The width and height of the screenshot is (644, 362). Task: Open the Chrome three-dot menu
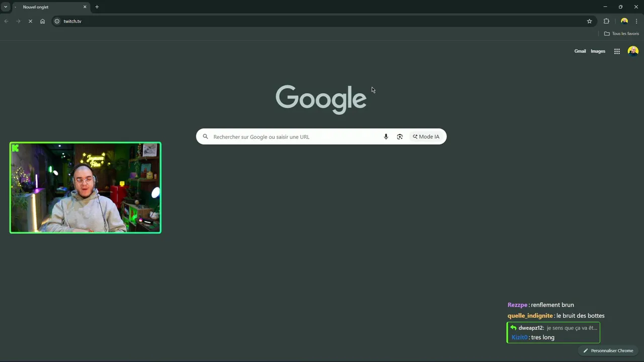coord(636,21)
